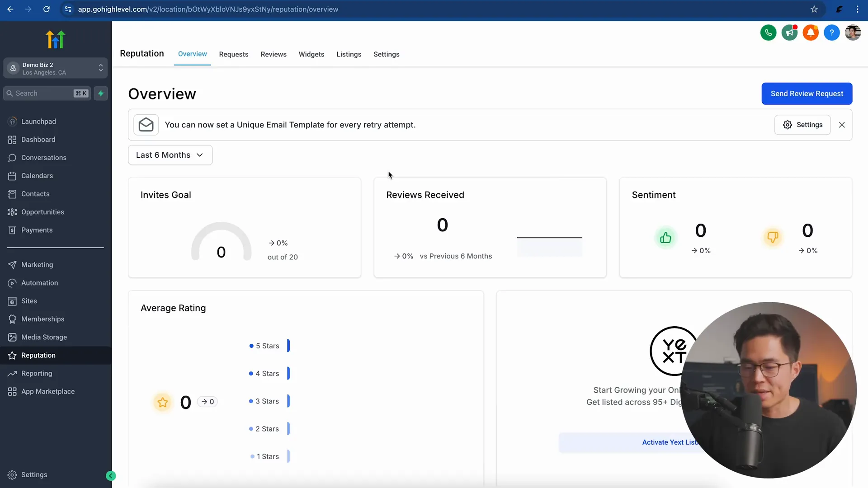Click the HighLevel arrows logo
Viewport: 868px width, 488px height.
coord(56,39)
